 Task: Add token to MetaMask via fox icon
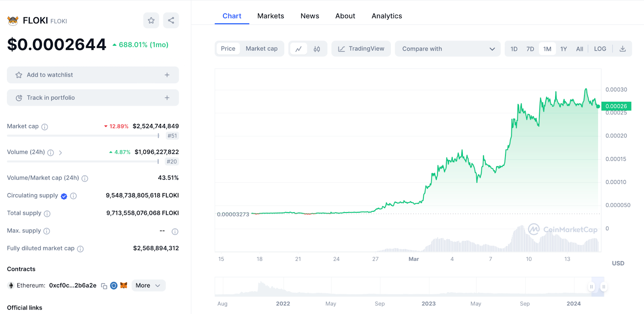pyautogui.click(x=124, y=285)
